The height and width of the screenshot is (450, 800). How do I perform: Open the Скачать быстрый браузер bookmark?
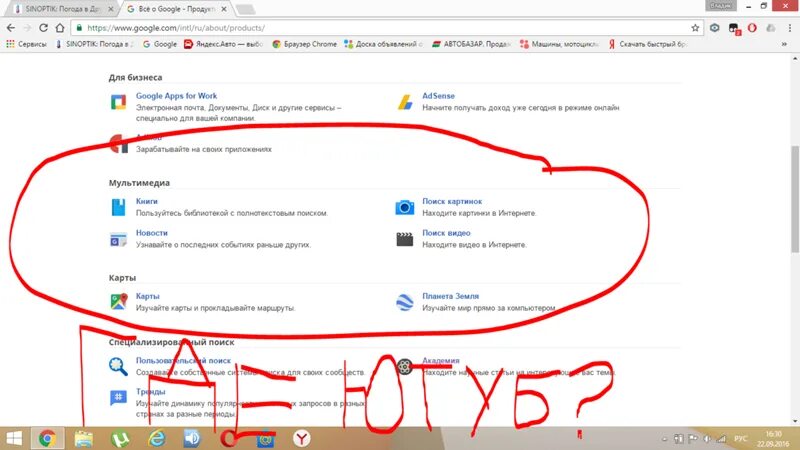coord(647,44)
